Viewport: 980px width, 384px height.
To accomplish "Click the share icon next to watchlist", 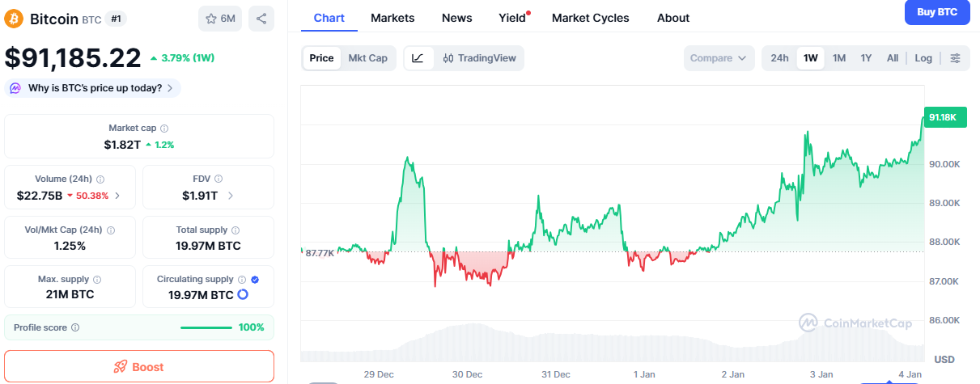I will (261, 19).
